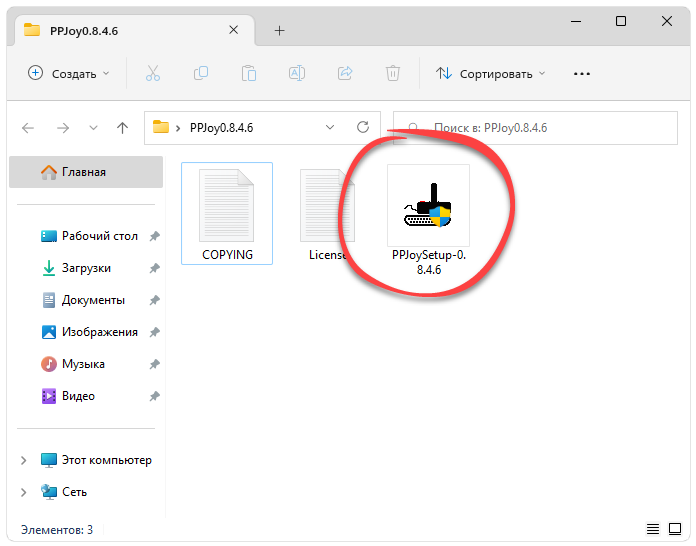Refresh the folder contents

point(363,127)
